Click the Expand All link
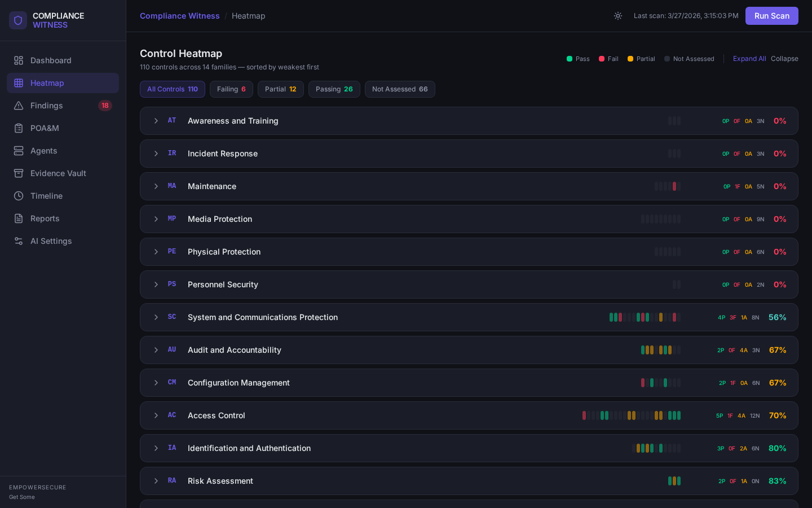The width and height of the screenshot is (812, 508). (749, 59)
